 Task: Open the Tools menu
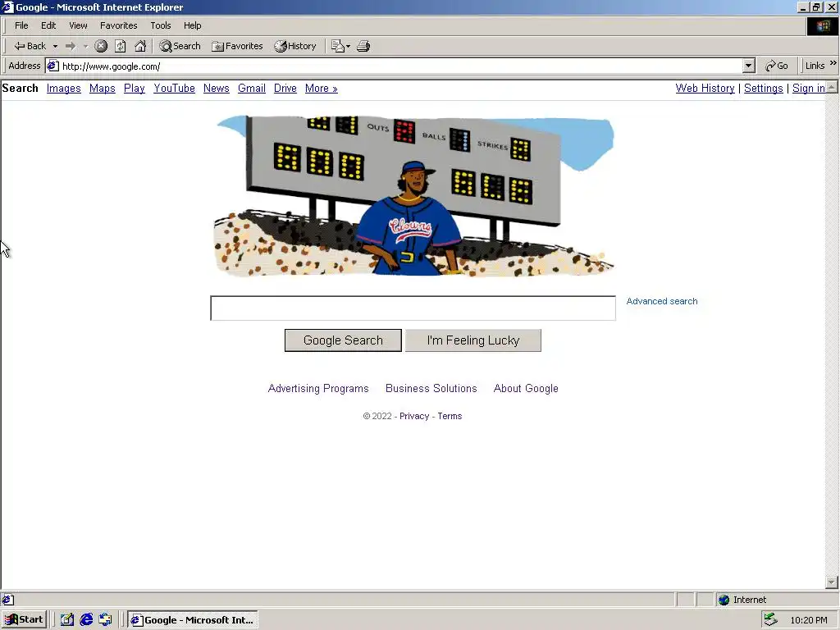[160, 25]
